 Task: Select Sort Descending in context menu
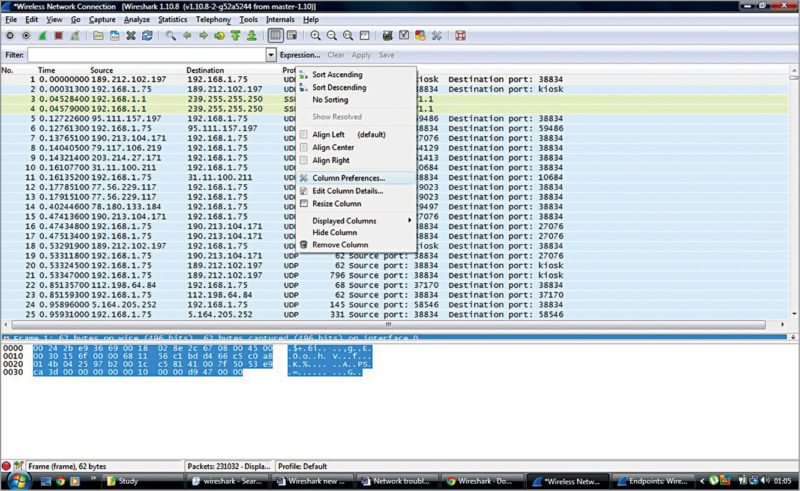(338, 87)
